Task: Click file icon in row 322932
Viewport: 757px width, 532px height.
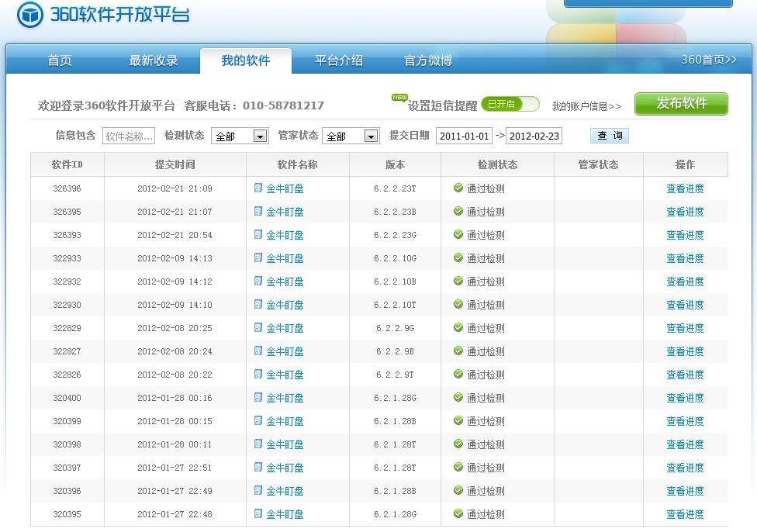Action: coord(258,281)
